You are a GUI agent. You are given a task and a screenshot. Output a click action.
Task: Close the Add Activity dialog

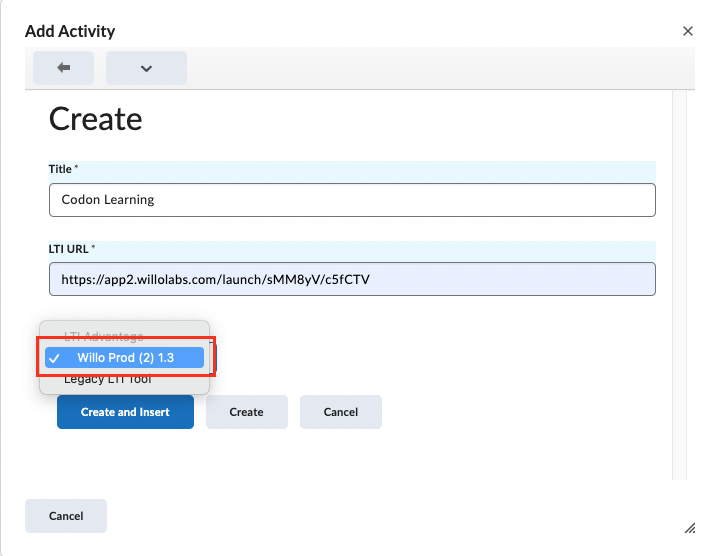click(x=688, y=31)
